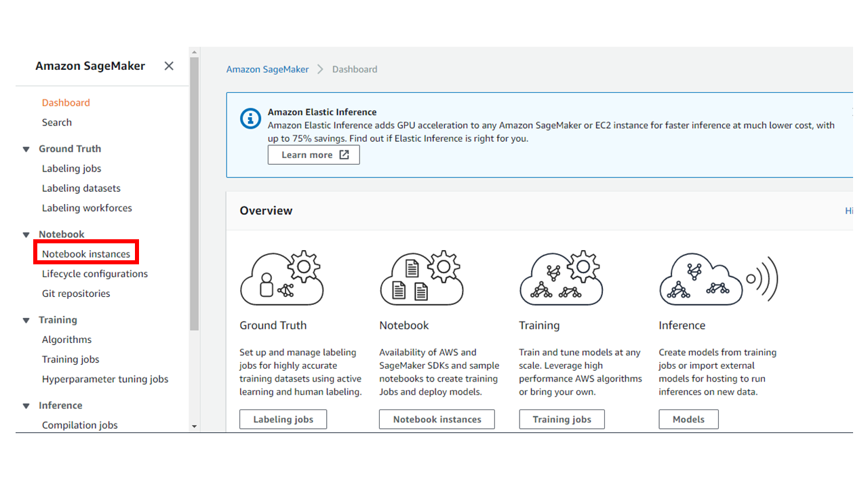868x488 pixels.
Task: Open Compilation jobs under Inference
Action: click(x=80, y=425)
